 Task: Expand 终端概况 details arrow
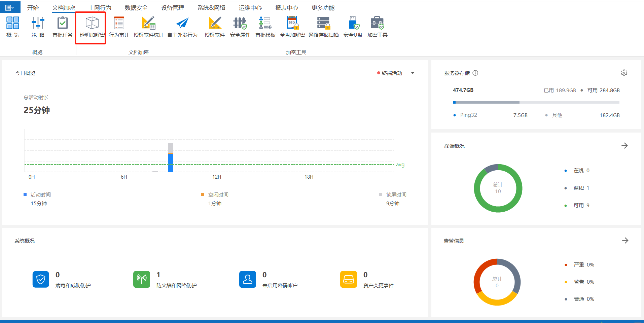[x=624, y=146]
